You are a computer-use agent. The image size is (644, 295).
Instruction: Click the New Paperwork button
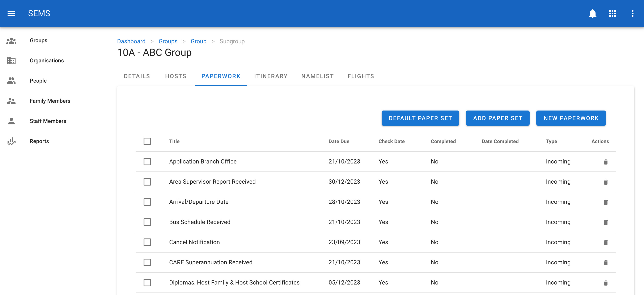coord(571,118)
